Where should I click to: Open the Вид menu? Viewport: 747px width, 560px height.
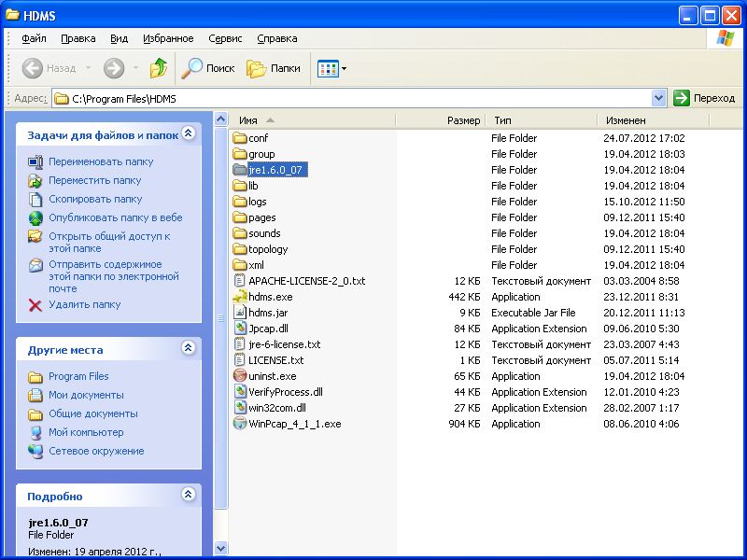120,38
